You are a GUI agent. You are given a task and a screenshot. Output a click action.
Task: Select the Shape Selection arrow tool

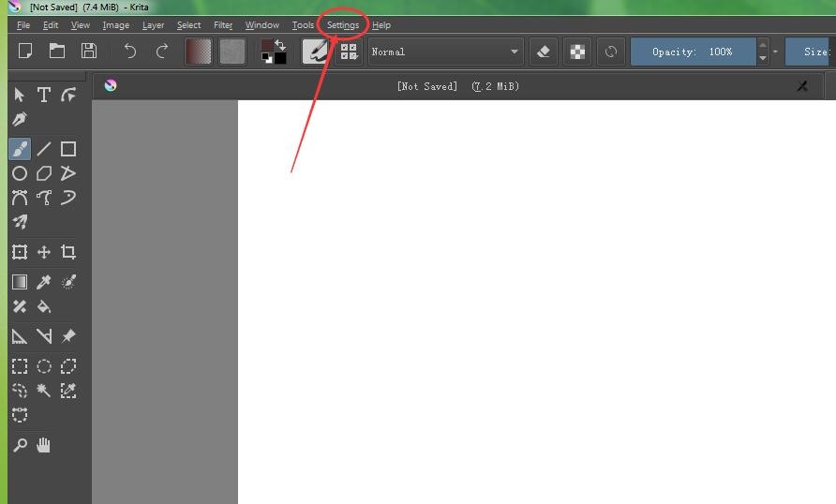click(20, 95)
